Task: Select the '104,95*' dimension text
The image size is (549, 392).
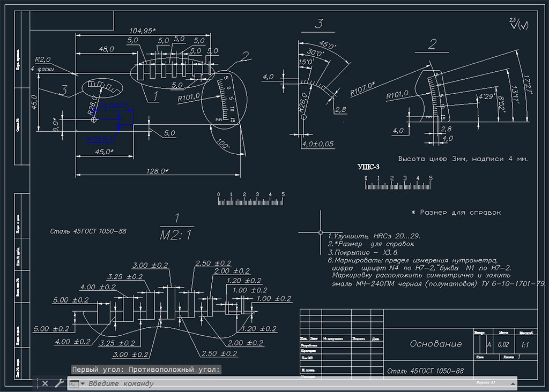Action: (143, 31)
